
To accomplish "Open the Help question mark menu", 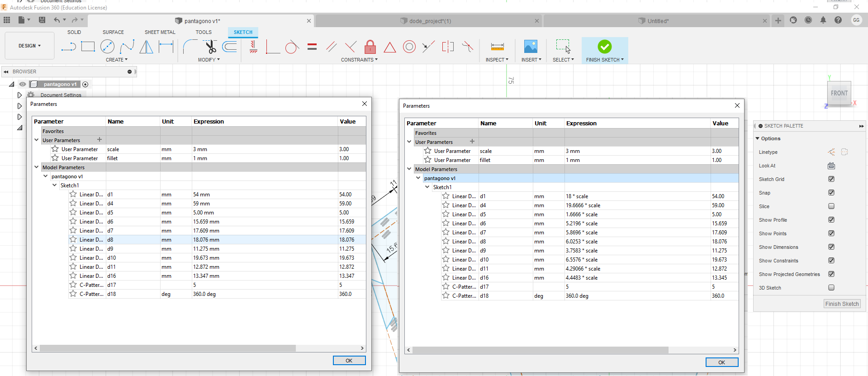I will click(838, 20).
